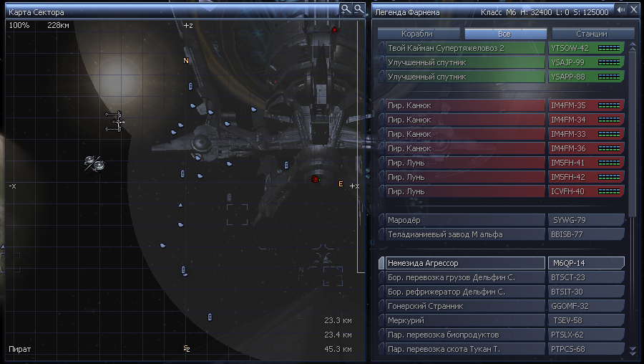Click the YTSOW-42 ID cell

point(586,48)
